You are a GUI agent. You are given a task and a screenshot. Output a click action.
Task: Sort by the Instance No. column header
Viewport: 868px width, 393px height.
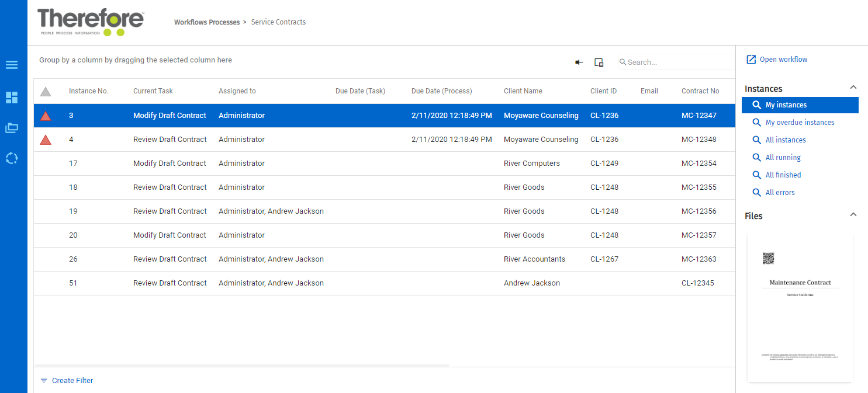[89, 91]
